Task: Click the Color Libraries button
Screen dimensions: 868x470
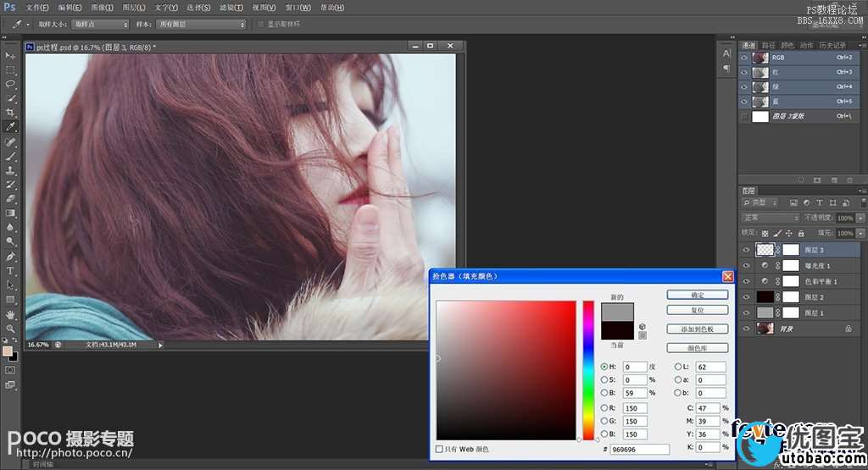Action: click(698, 348)
